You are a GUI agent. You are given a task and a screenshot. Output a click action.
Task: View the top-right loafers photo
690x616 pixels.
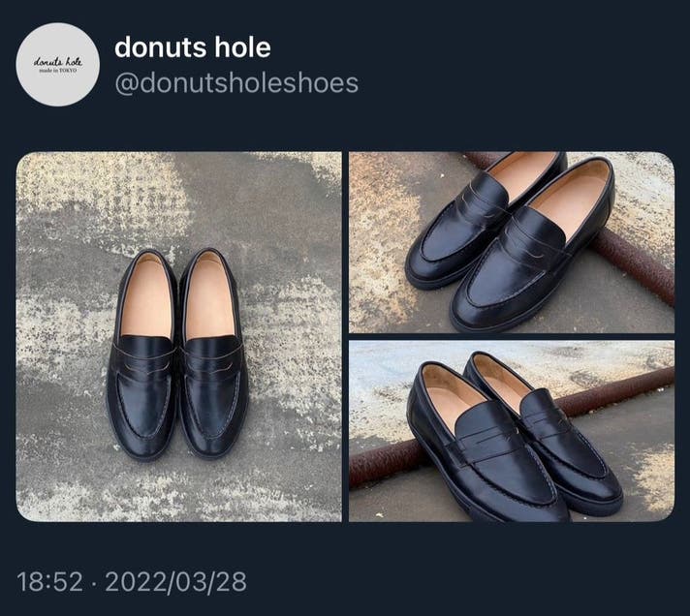click(x=512, y=242)
